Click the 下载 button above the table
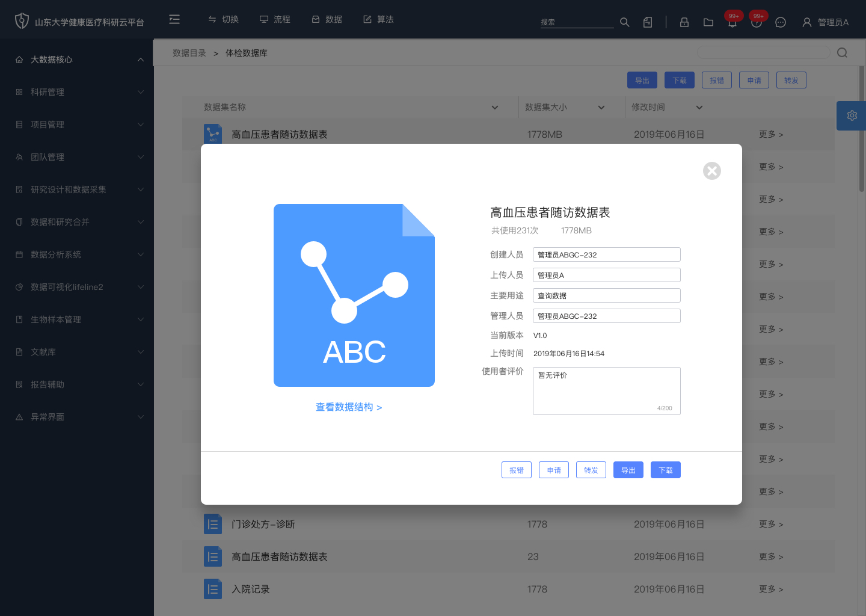The width and height of the screenshot is (866, 616). coord(680,80)
